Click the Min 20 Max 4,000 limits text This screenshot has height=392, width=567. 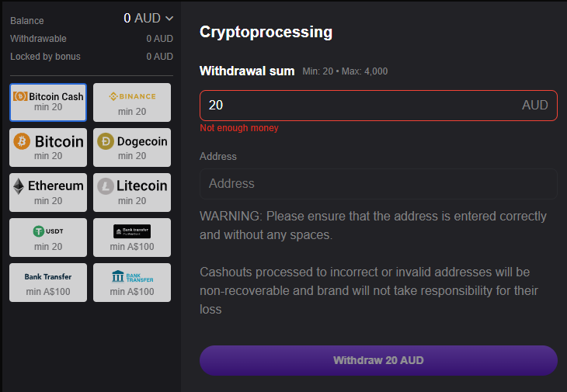click(x=345, y=71)
